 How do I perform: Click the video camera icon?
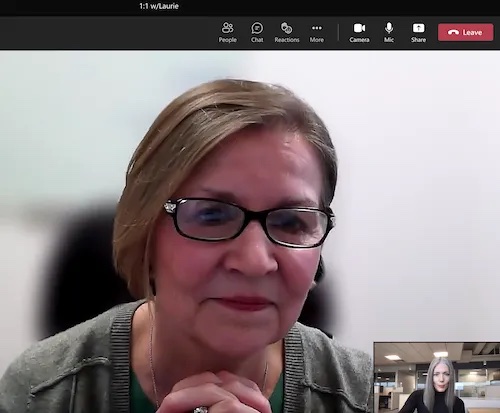point(359,28)
